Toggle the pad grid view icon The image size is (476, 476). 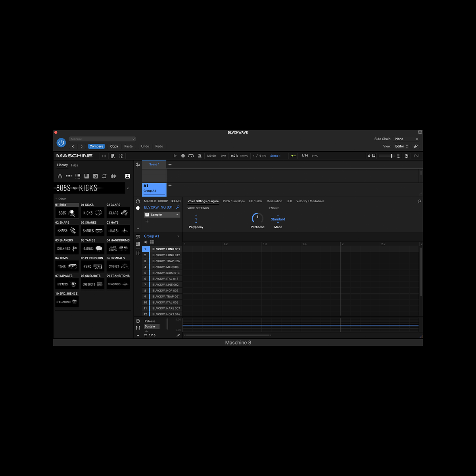pos(152,242)
